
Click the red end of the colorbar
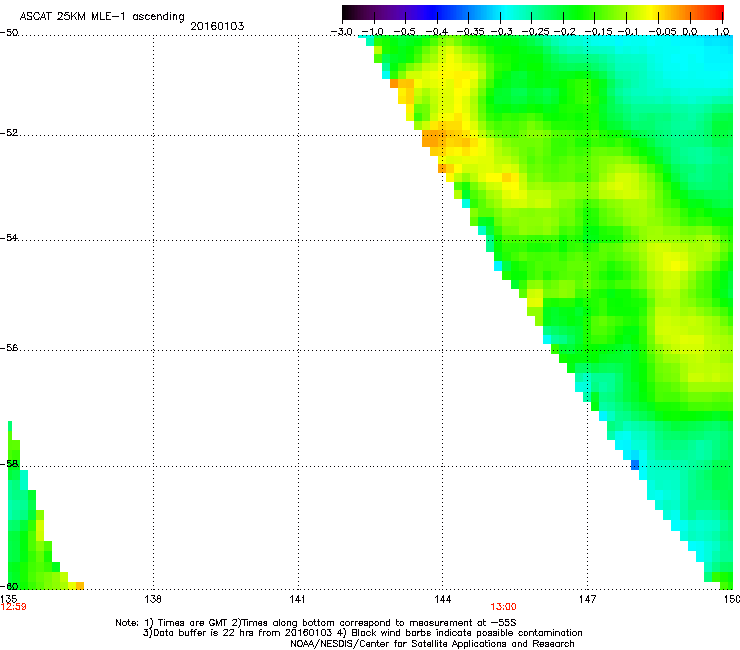715,12
